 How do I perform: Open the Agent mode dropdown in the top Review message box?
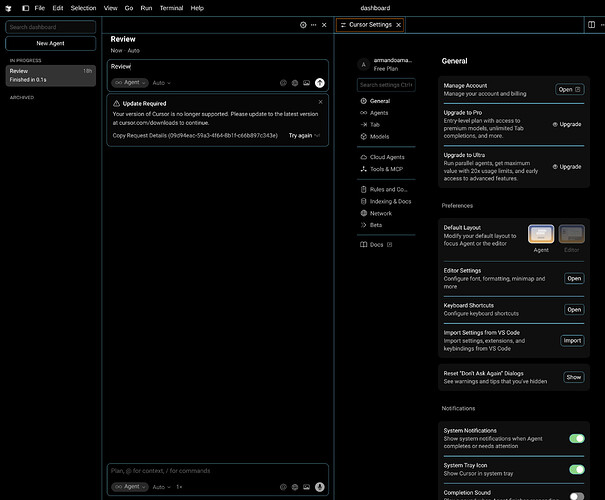click(x=130, y=83)
